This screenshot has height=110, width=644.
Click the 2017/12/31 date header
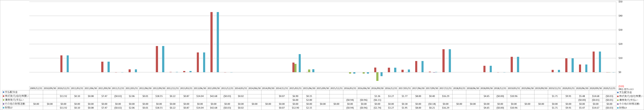[x=446, y=88]
